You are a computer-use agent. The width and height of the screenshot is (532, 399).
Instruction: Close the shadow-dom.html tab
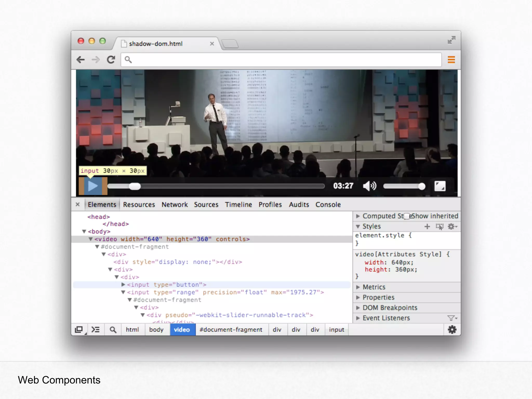212,44
